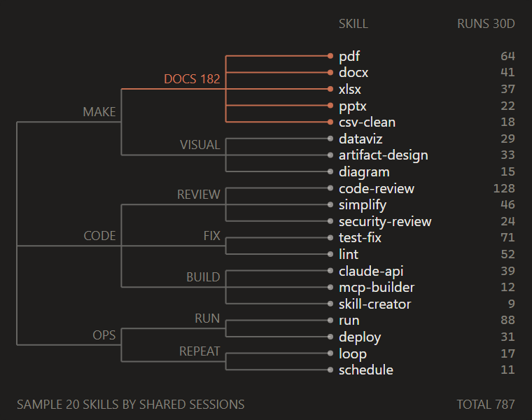Click the SAMPLE 20 SKILLS BY SHARED SESSIONS caption
The height and width of the screenshot is (420, 532).
click(x=131, y=405)
